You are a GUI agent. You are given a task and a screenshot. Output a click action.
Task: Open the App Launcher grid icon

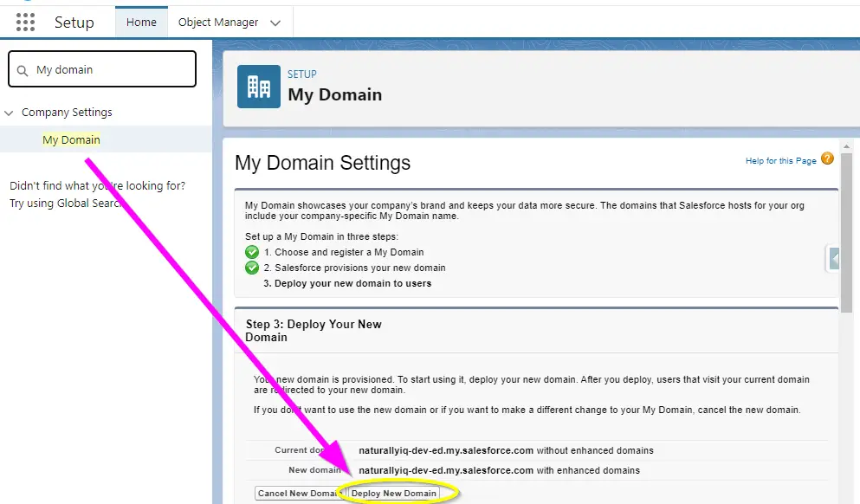click(x=25, y=22)
